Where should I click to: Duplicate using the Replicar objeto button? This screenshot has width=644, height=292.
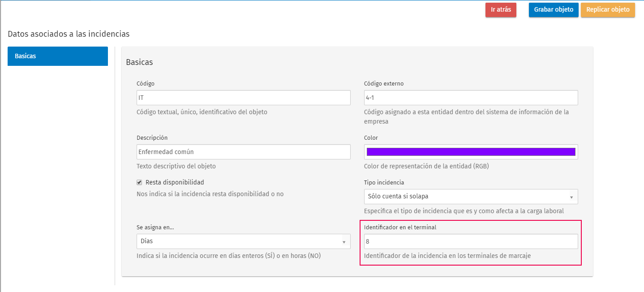point(608,10)
